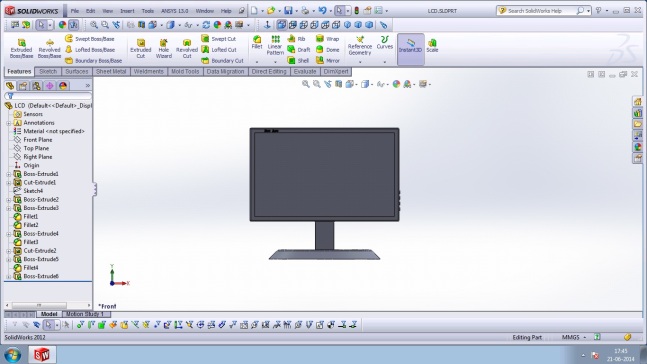The height and width of the screenshot is (364, 647).
Task: Click the Mirror tool
Action: coord(328,61)
